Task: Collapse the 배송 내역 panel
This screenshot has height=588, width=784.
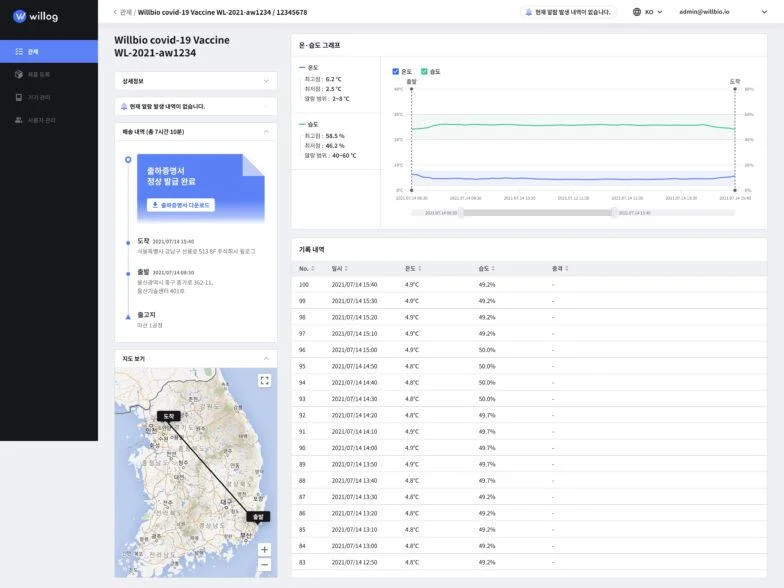Action: coord(266,132)
